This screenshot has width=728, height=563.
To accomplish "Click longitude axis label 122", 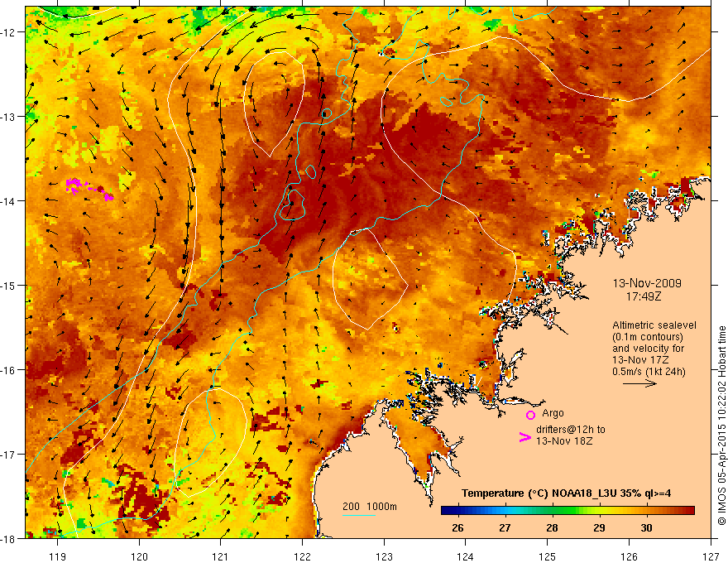I will pos(302,556).
